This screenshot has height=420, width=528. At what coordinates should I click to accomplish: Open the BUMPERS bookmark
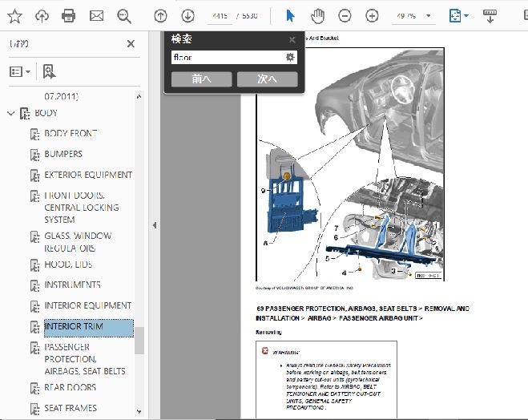coord(63,154)
